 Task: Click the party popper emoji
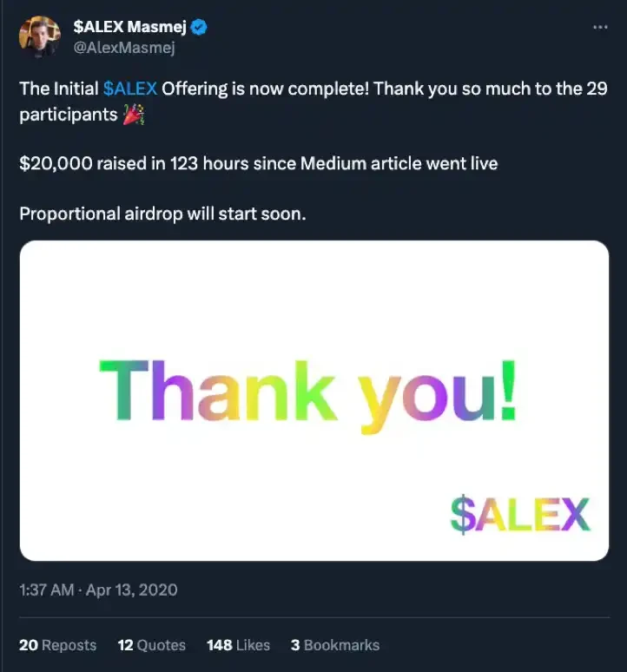(x=133, y=114)
